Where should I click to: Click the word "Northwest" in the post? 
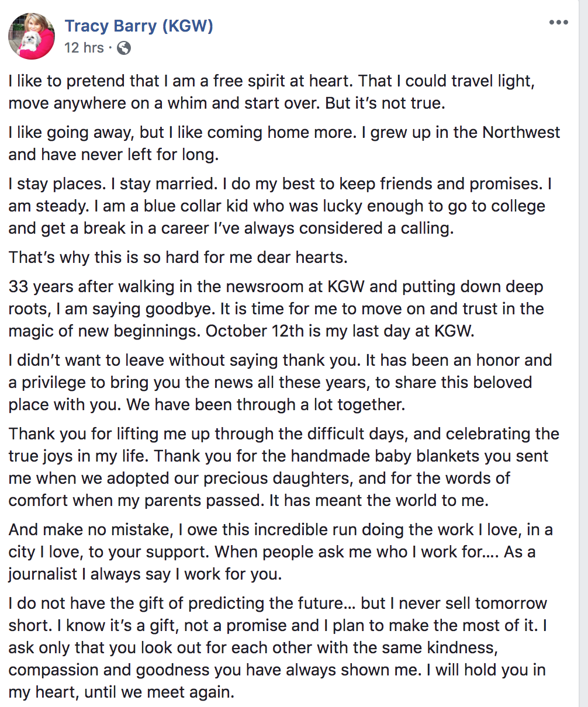tap(521, 133)
